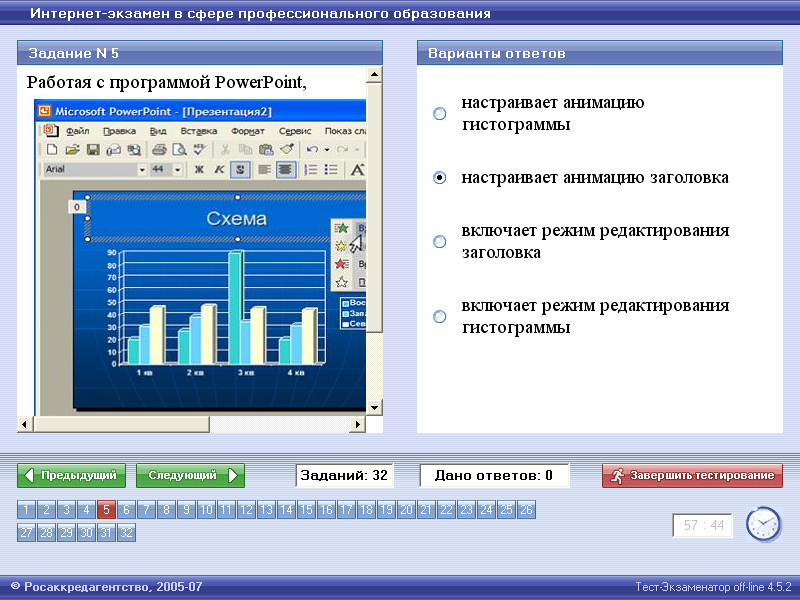The height and width of the screenshot is (600, 800).
Task: Click the blue clock icon near timer
Action: [x=763, y=524]
